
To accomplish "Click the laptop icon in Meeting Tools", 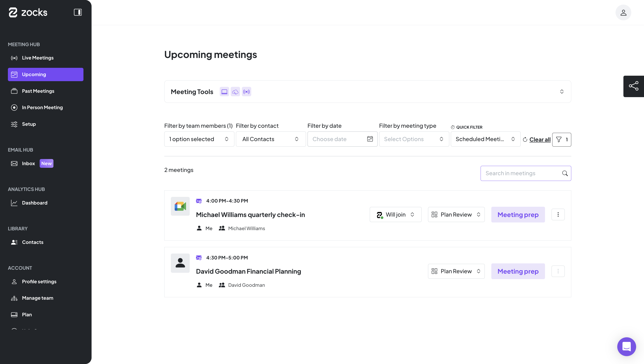I will [x=224, y=92].
